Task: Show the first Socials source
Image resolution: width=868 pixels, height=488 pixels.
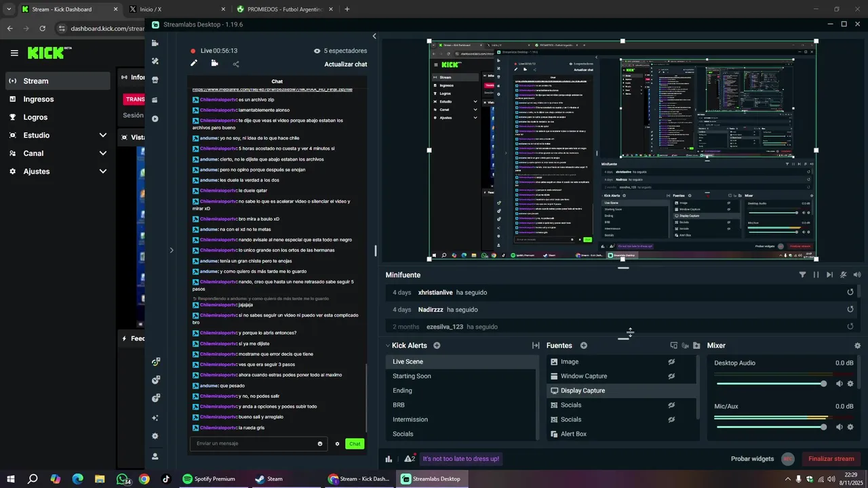Action: pos(671,405)
